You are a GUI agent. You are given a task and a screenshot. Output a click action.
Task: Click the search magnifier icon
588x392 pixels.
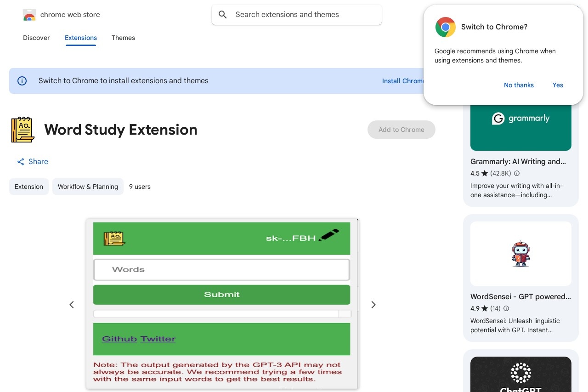click(223, 15)
